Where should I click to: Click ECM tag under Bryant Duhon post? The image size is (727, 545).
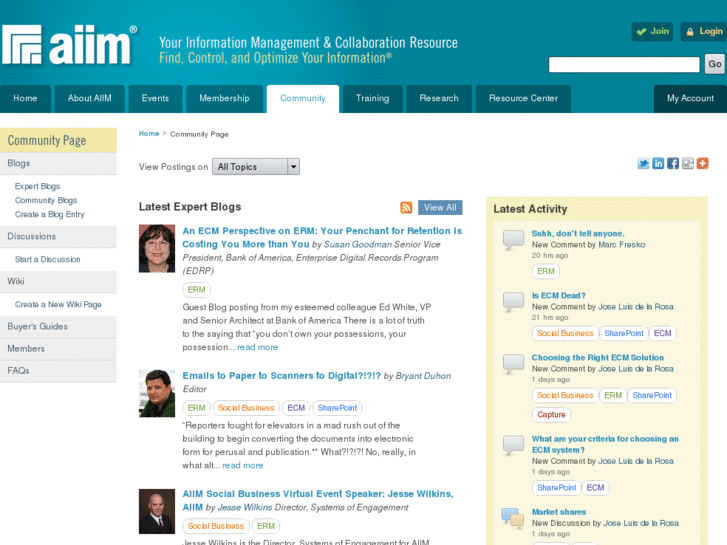click(296, 408)
